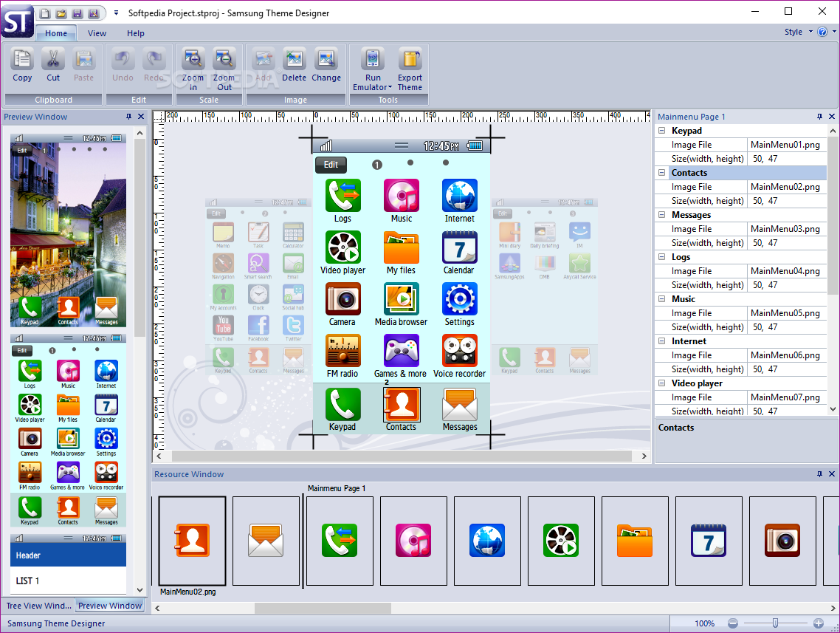Viewport: 840px width, 633px height.
Task: Select the FM radio icon on canvas
Action: point(342,351)
